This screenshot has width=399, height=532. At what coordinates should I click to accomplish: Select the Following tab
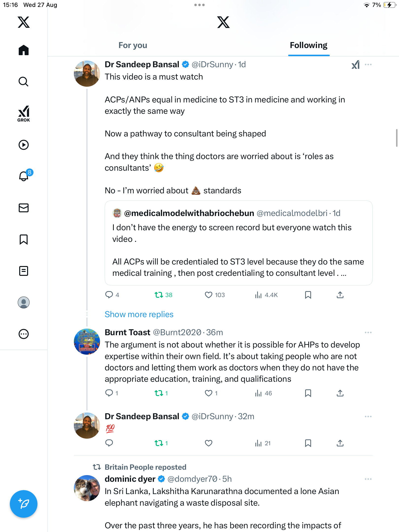point(309,45)
